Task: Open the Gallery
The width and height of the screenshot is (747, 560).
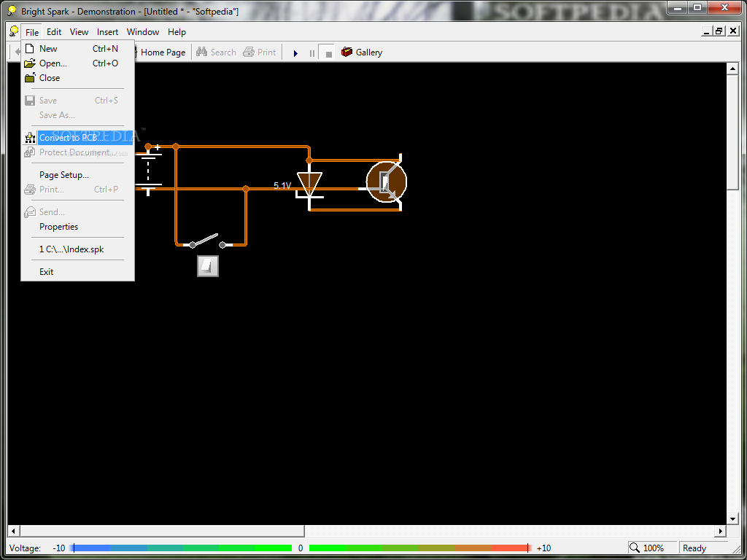Action: [x=362, y=52]
